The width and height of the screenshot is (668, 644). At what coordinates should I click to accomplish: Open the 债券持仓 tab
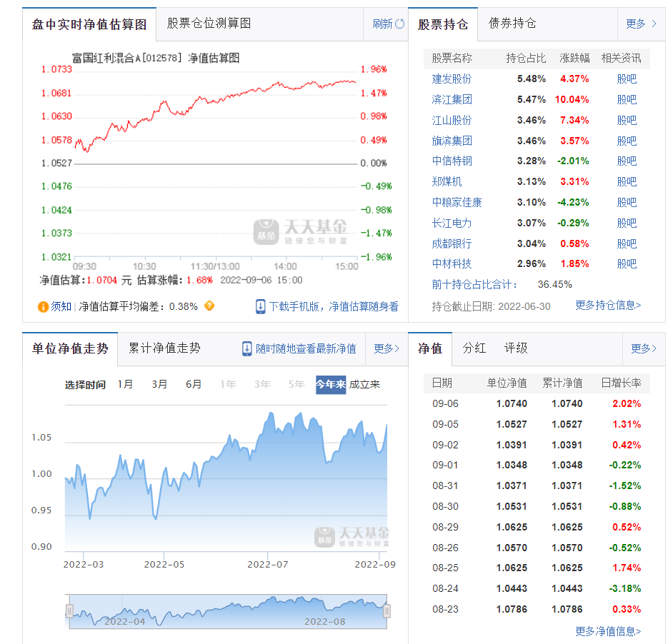512,24
